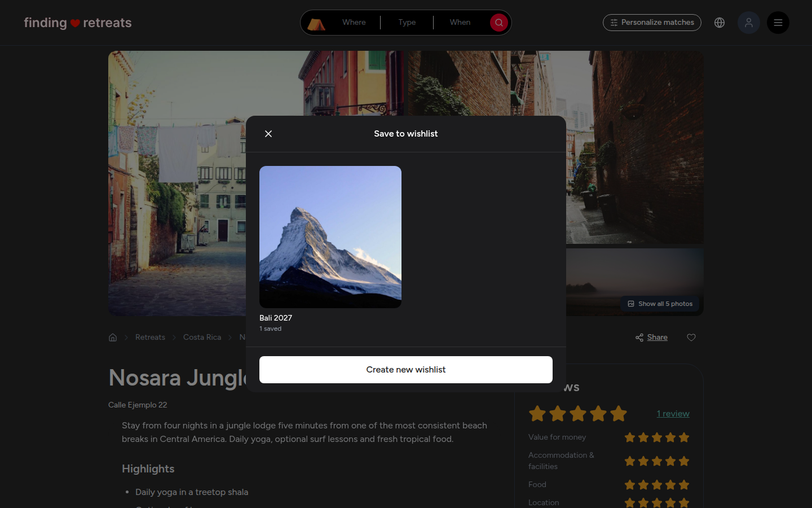
Task: Open the hamburger menu icon
Action: 778,23
